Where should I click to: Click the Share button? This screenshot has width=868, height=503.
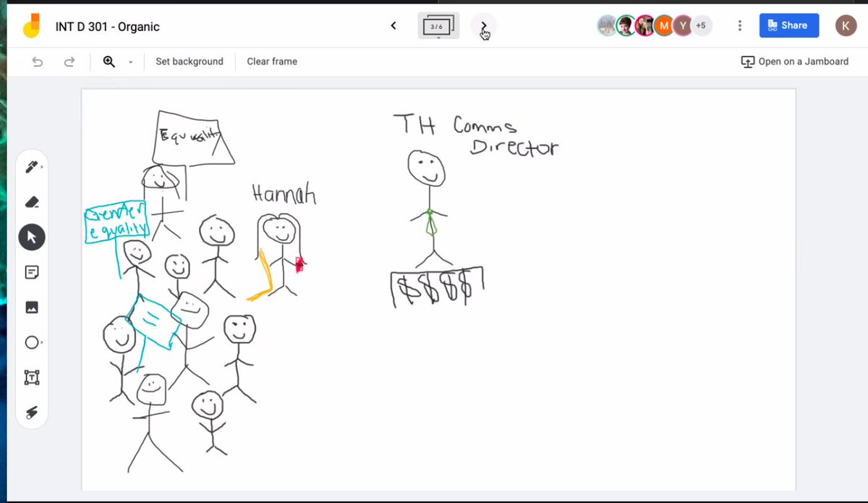click(789, 25)
